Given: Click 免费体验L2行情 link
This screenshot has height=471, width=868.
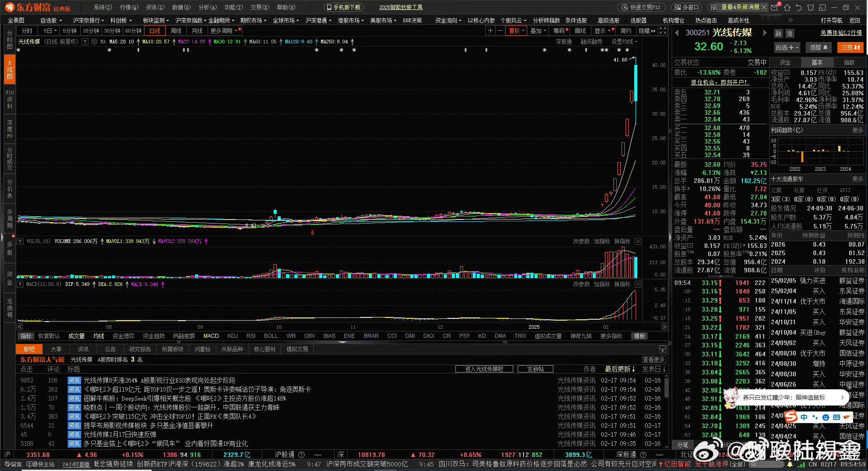Looking at the screenshot, I should (841, 33).
